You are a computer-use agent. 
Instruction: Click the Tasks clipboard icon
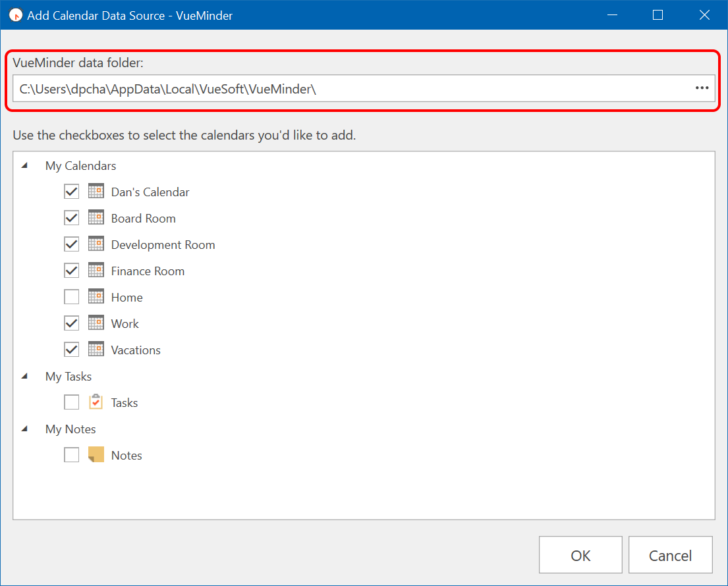tap(96, 402)
